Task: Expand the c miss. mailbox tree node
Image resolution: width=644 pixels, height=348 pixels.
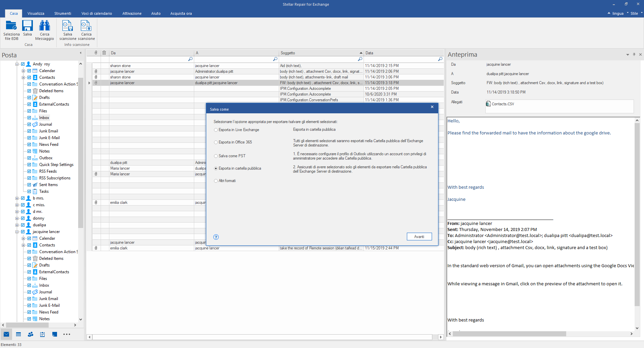Action: pos(17,205)
